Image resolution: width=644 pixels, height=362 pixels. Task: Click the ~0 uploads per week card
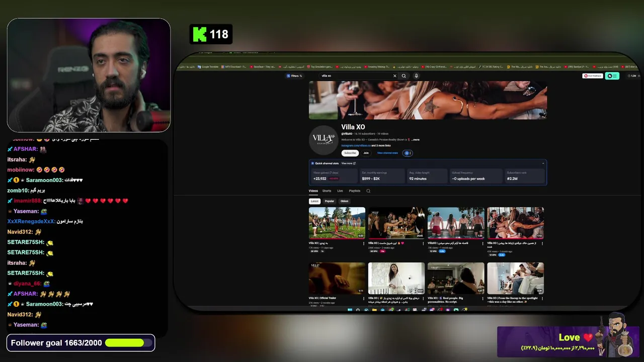tap(476, 175)
